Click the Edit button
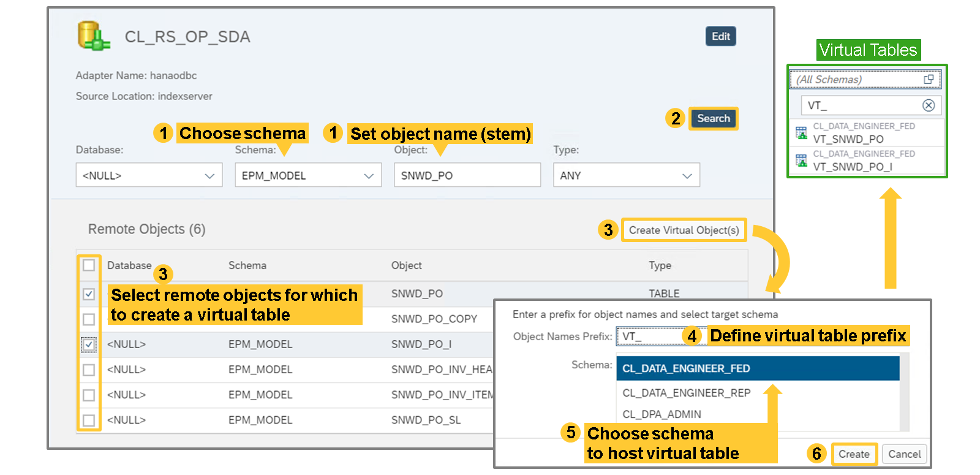Viewport: 980px width, 475px height. pyautogui.click(x=720, y=37)
